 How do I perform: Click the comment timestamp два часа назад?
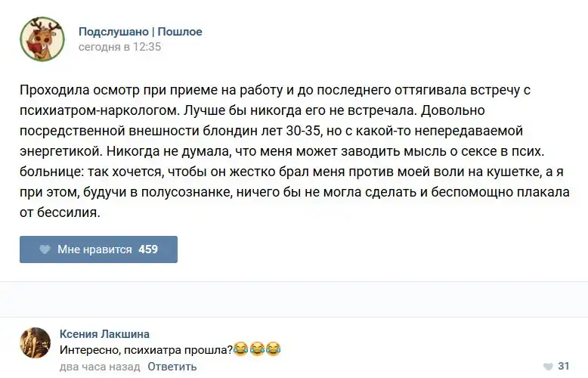100,367
